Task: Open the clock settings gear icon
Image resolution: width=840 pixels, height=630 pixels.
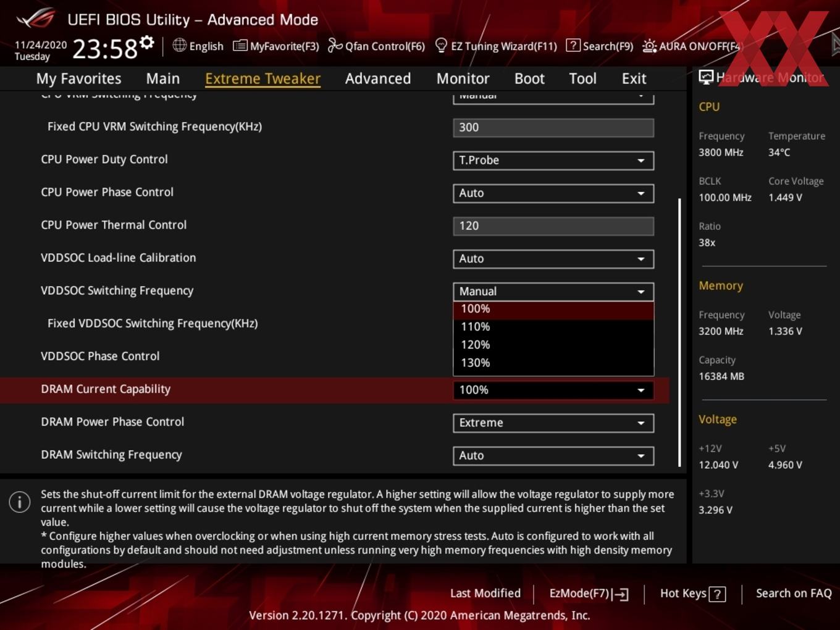Action: (146, 43)
